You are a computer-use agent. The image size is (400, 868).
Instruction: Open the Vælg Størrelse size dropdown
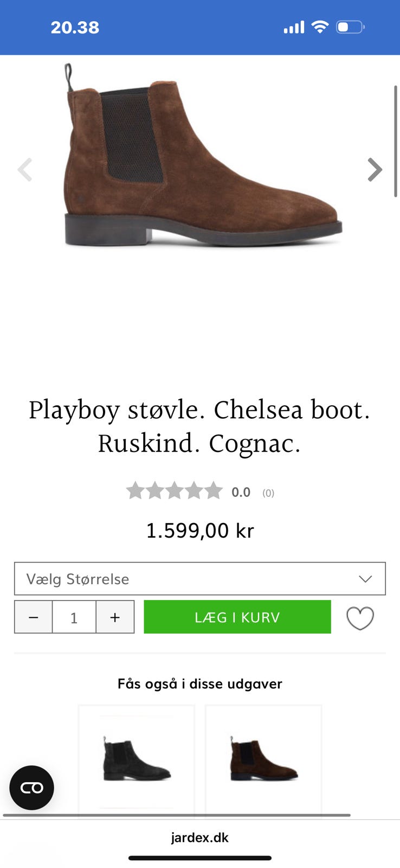point(199,579)
